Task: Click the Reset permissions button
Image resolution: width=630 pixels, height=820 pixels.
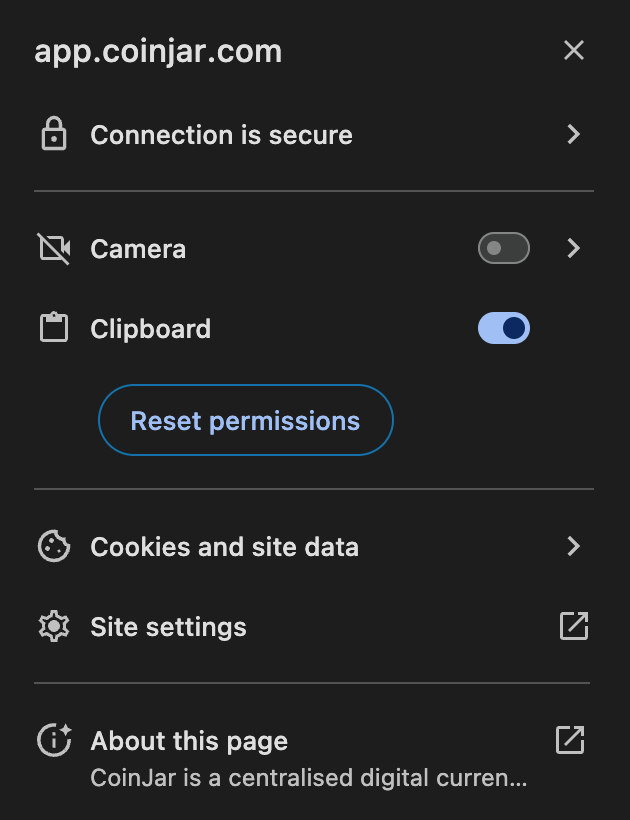Action: (x=246, y=420)
